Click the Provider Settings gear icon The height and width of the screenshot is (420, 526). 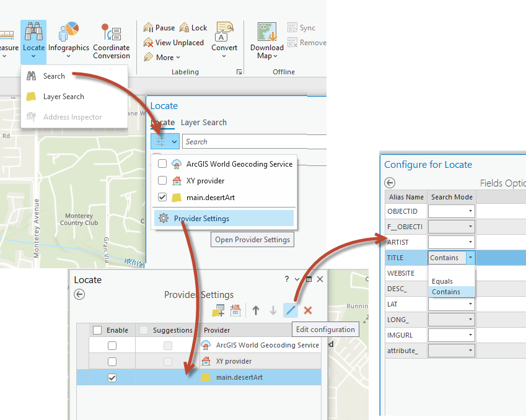pos(164,219)
